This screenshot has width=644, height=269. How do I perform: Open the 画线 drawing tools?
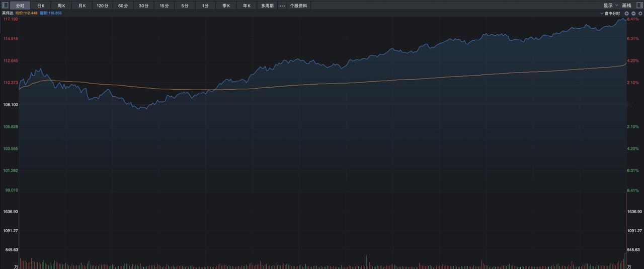(626, 6)
